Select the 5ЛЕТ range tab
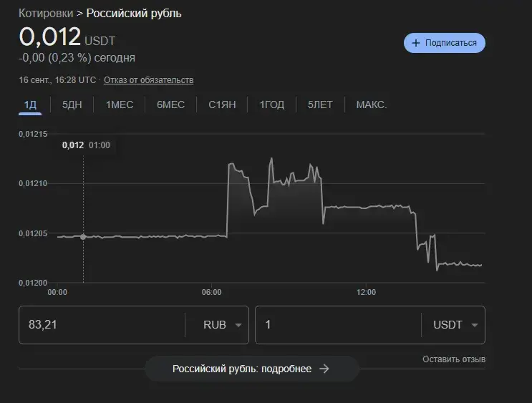 (320, 105)
